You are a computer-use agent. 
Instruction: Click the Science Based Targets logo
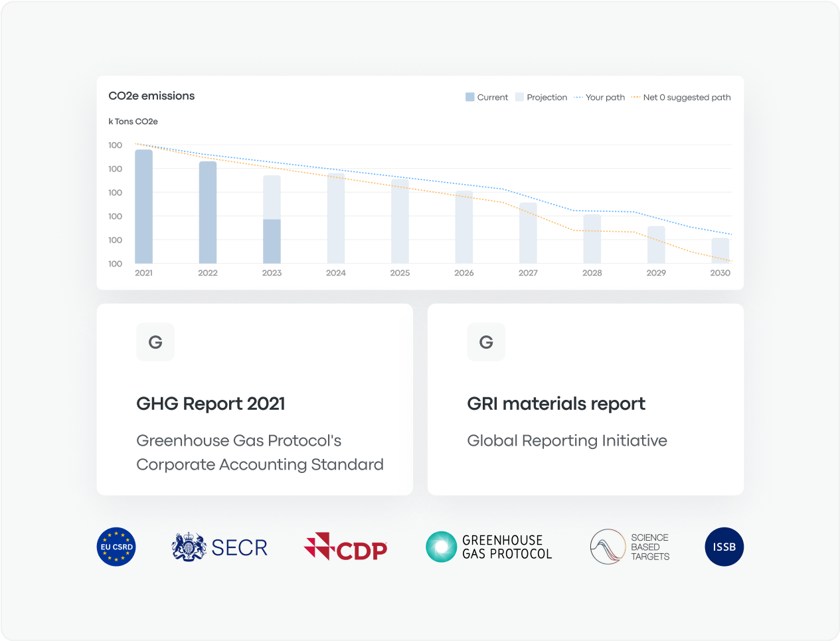pyautogui.click(x=630, y=547)
